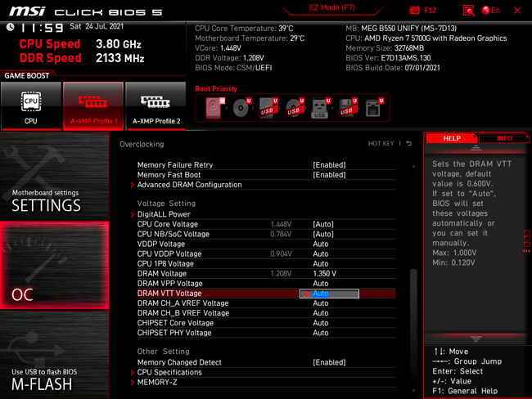Select the optical disc boot device icon
Viewport: 532px width, 399px height.
(241, 108)
